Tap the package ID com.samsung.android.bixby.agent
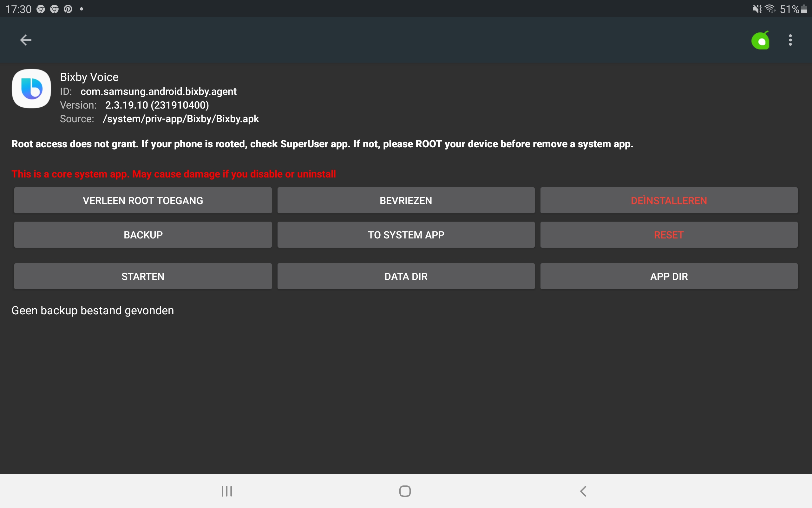This screenshot has width=812, height=508. pos(159,91)
